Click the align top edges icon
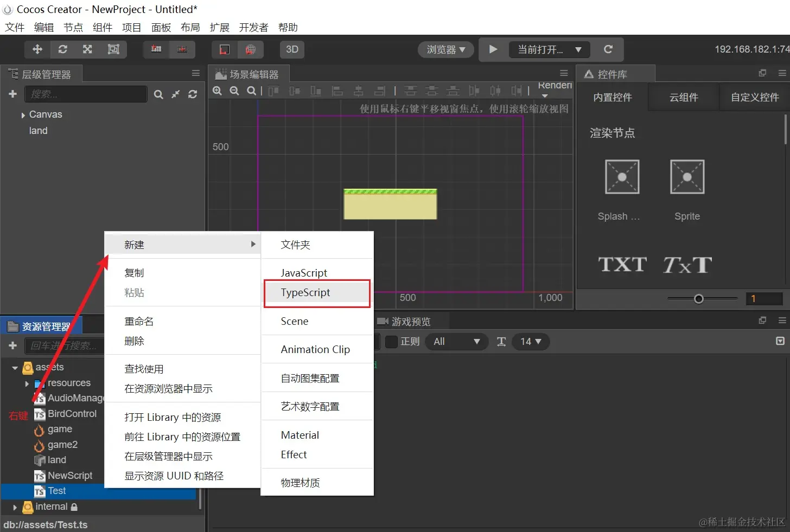 273,91
